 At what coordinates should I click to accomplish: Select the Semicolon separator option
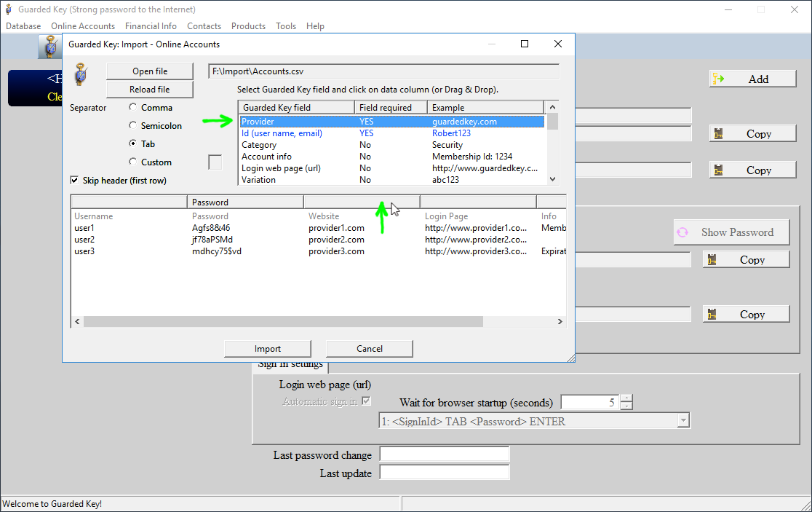132,125
